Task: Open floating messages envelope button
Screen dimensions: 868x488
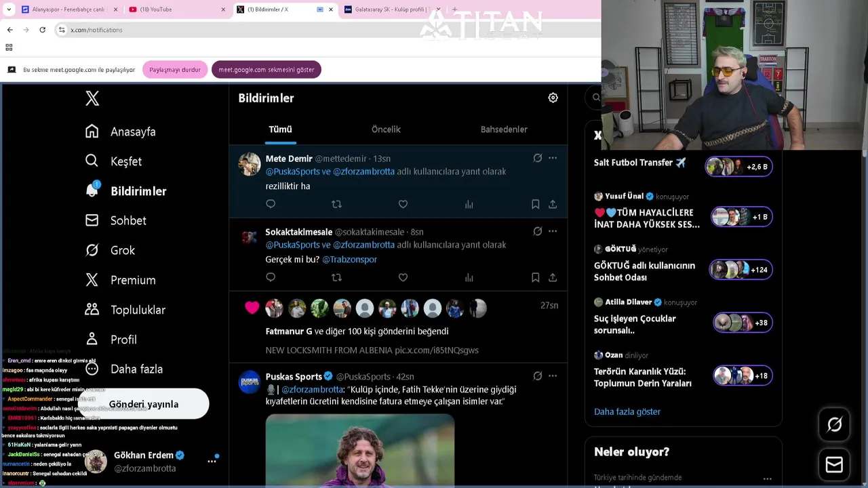Action: 834,465
